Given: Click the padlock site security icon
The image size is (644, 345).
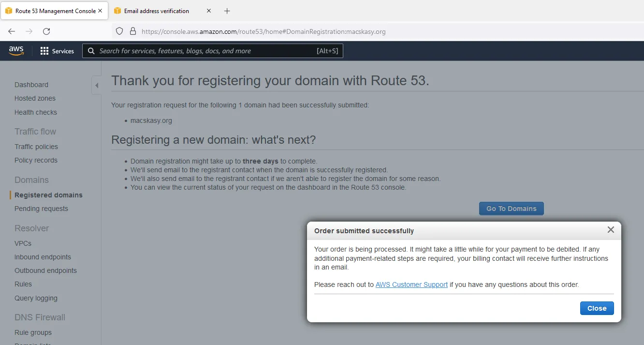Looking at the screenshot, I should [133, 31].
